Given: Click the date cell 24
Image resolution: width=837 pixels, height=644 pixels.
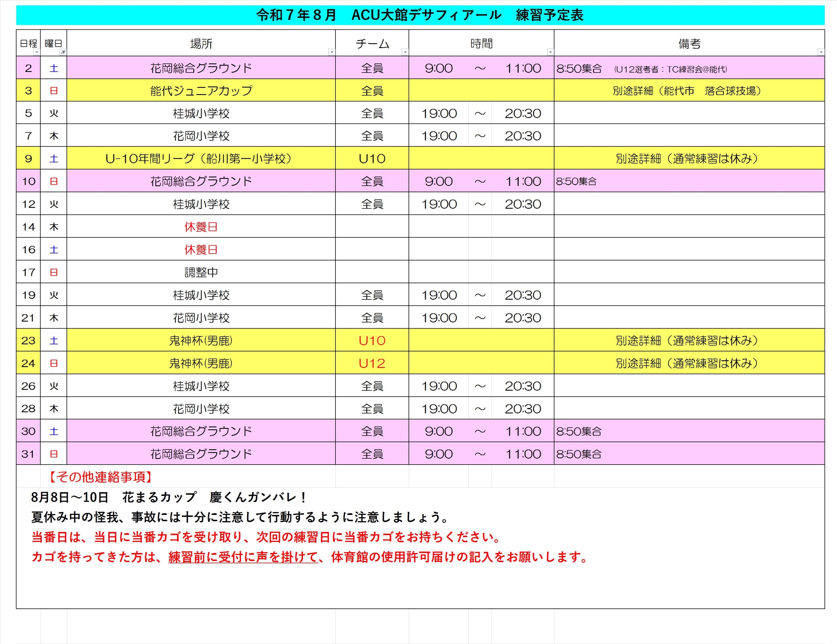Looking at the screenshot, I should tap(28, 363).
